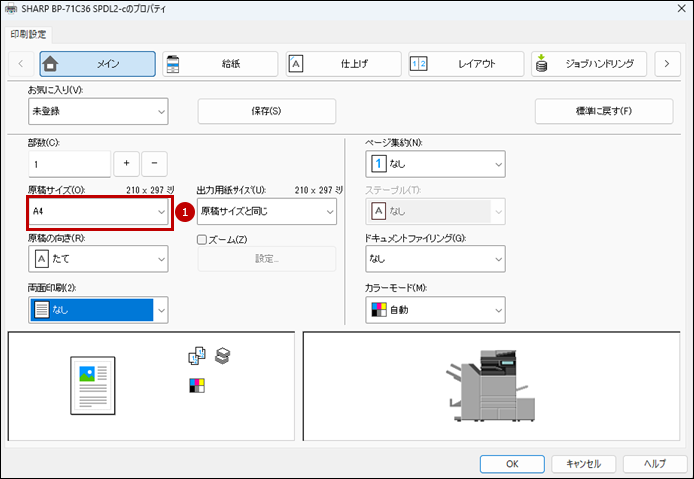This screenshot has width=694, height=479.
Task: Open the 原稿サイズ A4 dropdown
Action: coord(98,212)
